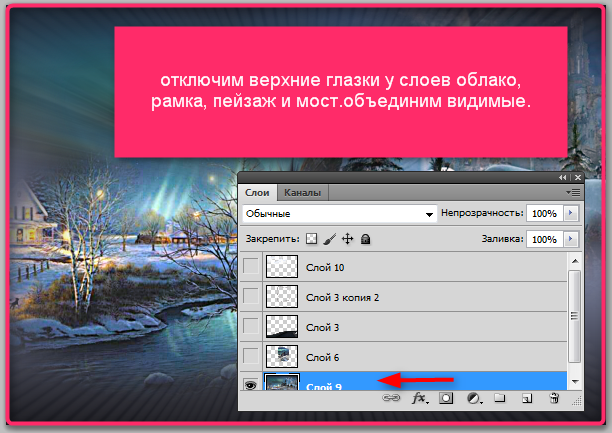This screenshot has height=433, width=612.
Task: Show Слой 3 копия 2 visibility box
Action: tap(251, 296)
